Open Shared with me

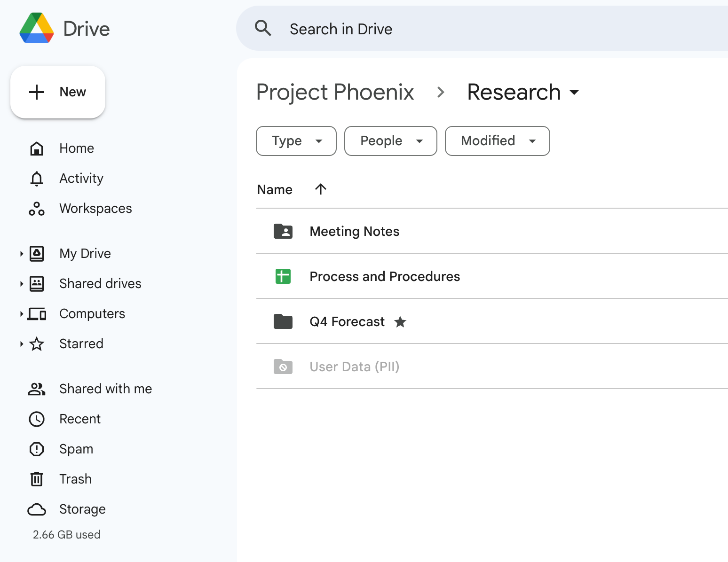(106, 389)
